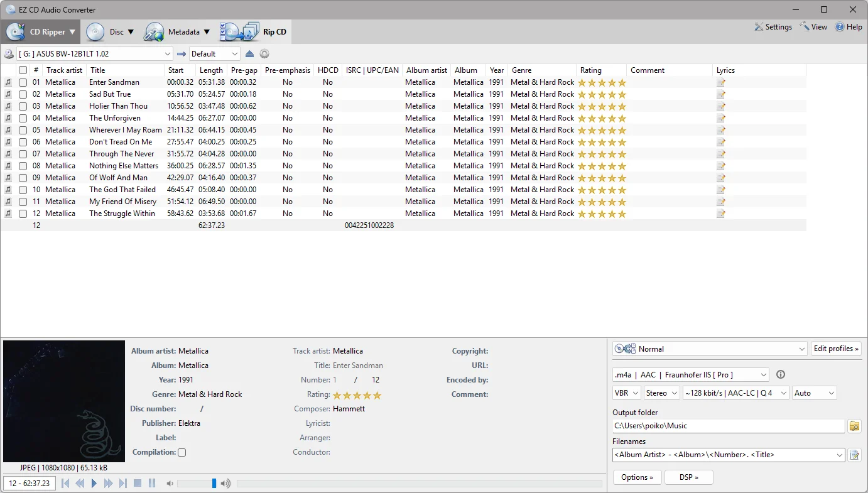Click music note icon for track 06
The image size is (868, 493).
click(x=8, y=142)
